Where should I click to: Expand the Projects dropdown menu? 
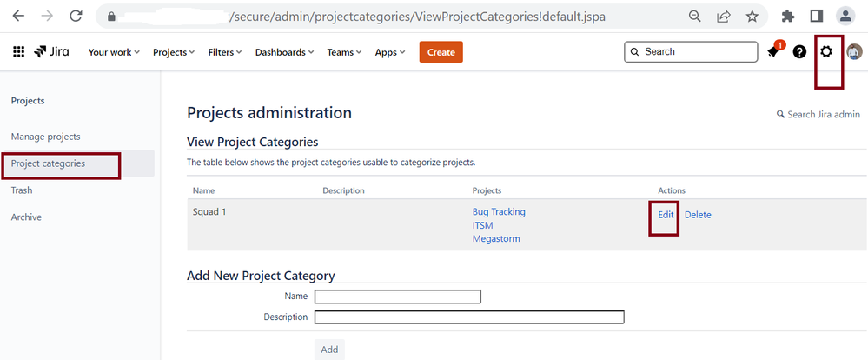(174, 52)
